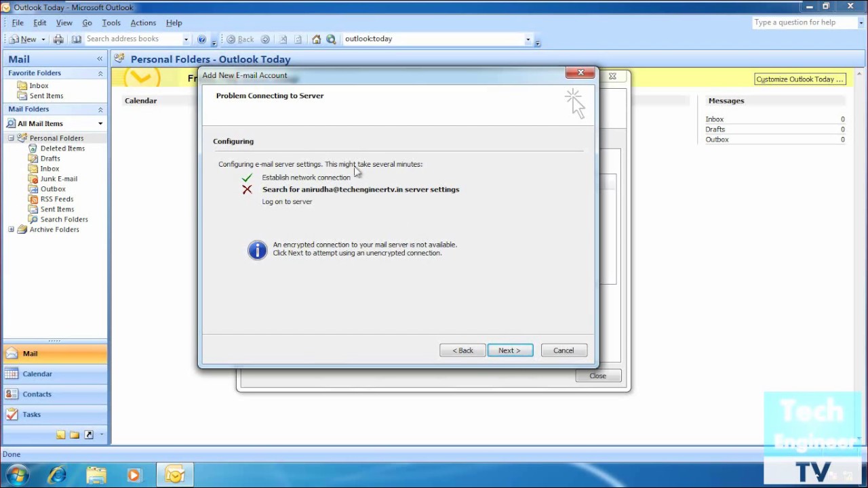Open the Junk E-mail folder
The height and width of the screenshot is (488, 868).
click(58, 179)
